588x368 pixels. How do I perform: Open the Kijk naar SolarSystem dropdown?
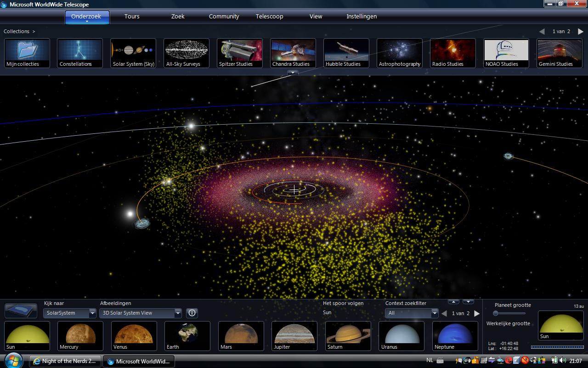coord(70,313)
